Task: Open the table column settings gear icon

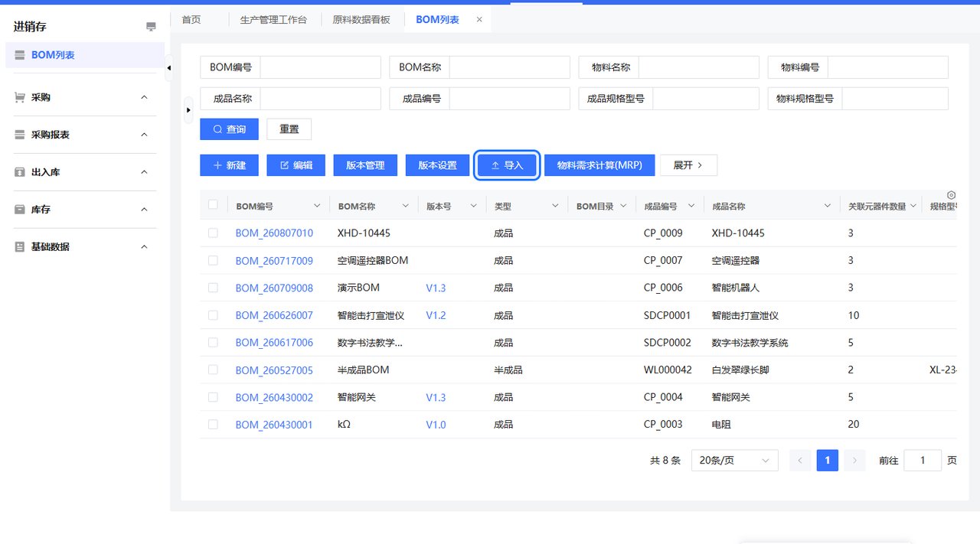Action: [x=951, y=195]
